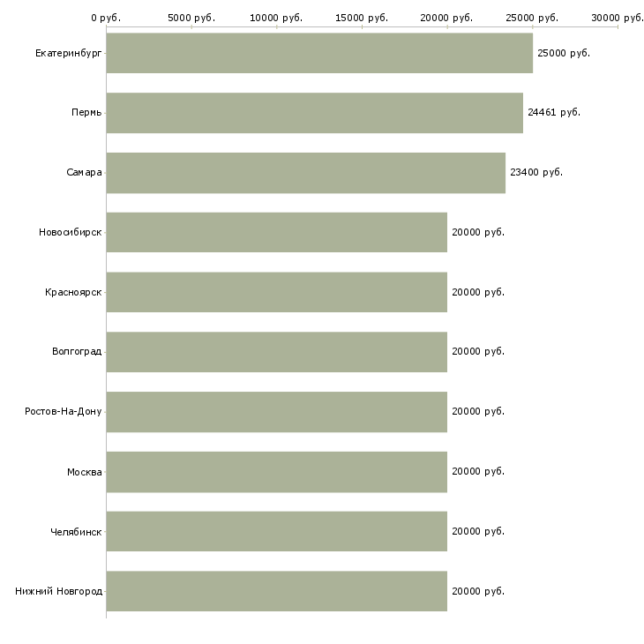
Task: Select the Москва bar
Action: coord(276,472)
